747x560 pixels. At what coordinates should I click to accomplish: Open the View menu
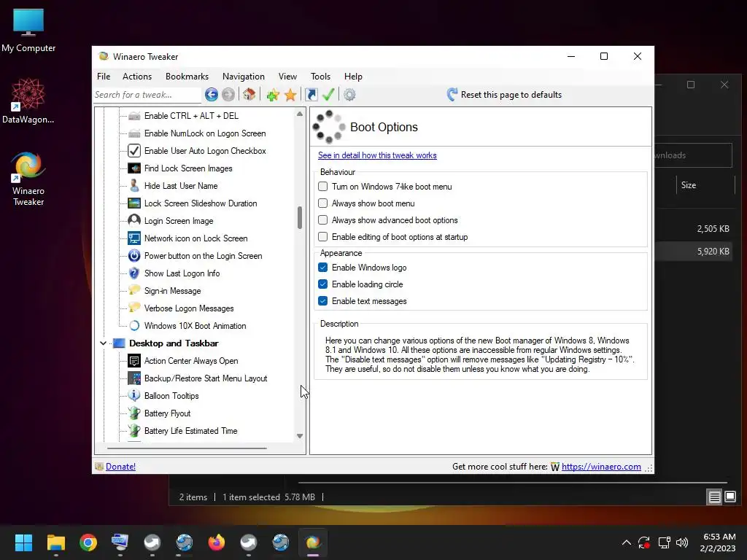[x=287, y=76]
